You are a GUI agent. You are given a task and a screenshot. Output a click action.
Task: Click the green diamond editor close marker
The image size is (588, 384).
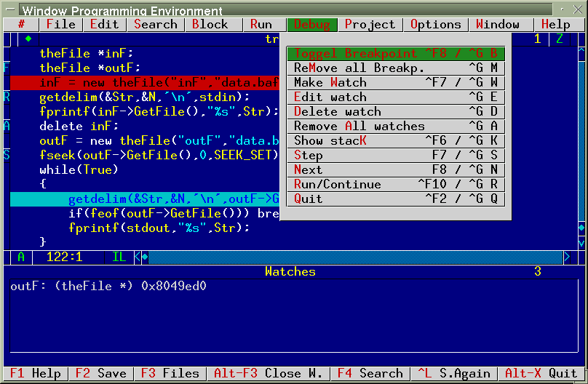point(28,39)
